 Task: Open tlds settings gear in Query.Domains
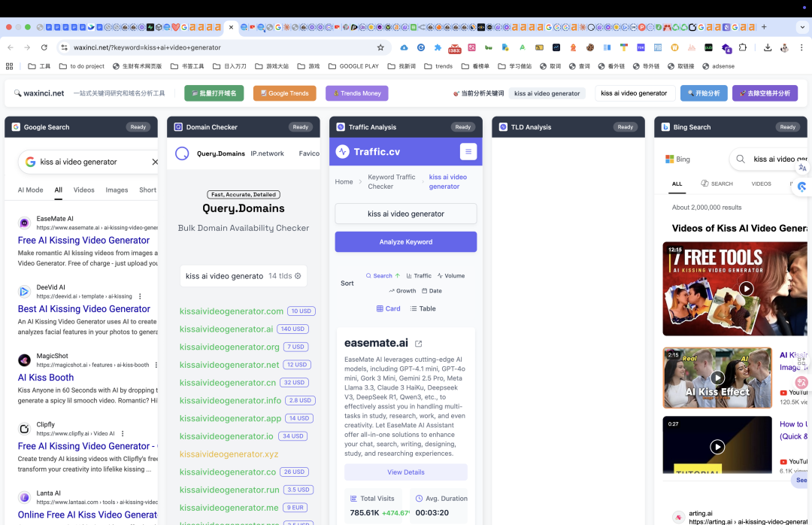[x=298, y=276]
